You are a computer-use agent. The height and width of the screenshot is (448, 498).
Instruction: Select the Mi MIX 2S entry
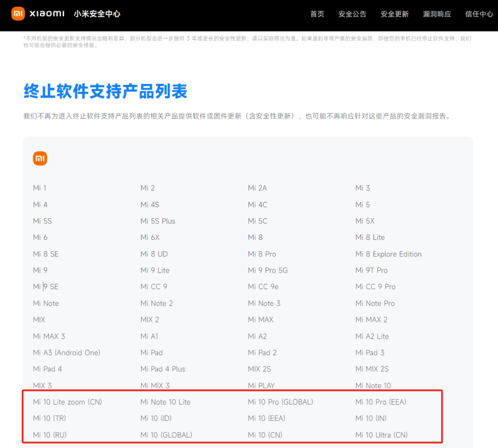372,369
